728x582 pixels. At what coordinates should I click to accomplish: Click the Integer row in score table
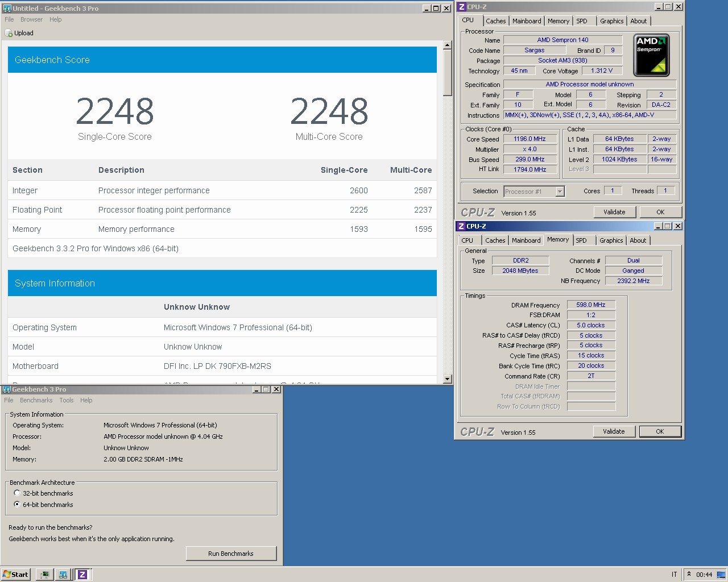coord(222,190)
